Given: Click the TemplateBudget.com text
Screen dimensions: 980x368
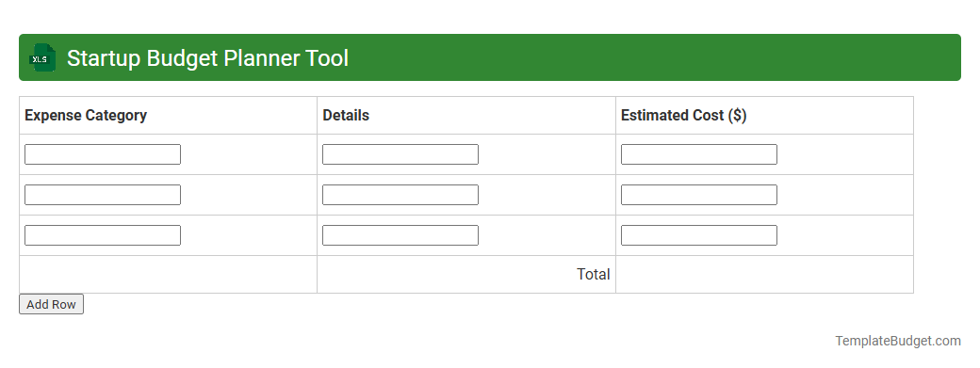Looking at the screenshot, I should click(x=898, y=342).
